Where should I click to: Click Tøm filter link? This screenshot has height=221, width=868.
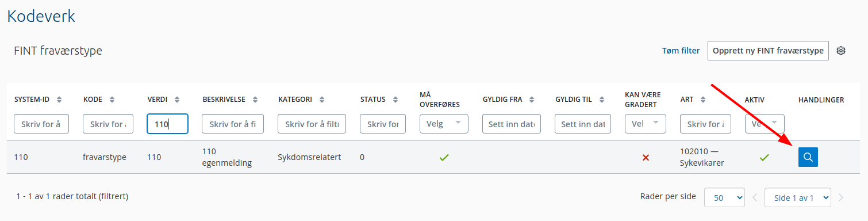tap(681, 51)
